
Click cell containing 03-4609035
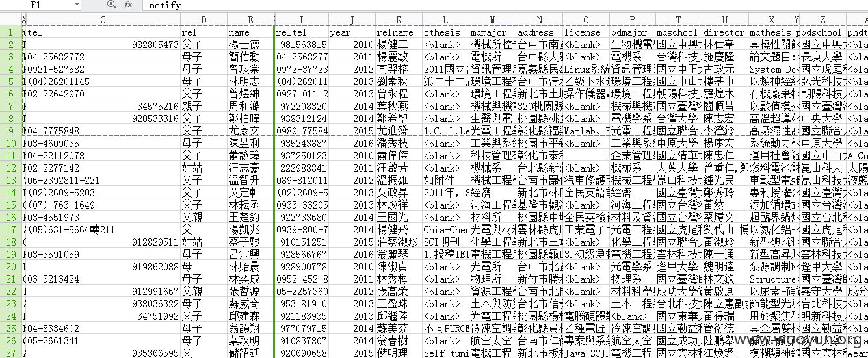click(103, 143)
